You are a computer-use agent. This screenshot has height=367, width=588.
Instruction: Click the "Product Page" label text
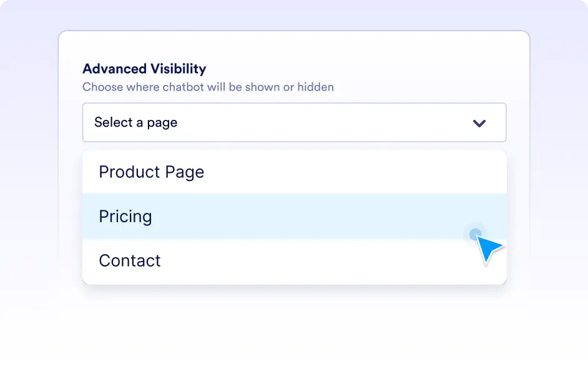tap(152, 172)
